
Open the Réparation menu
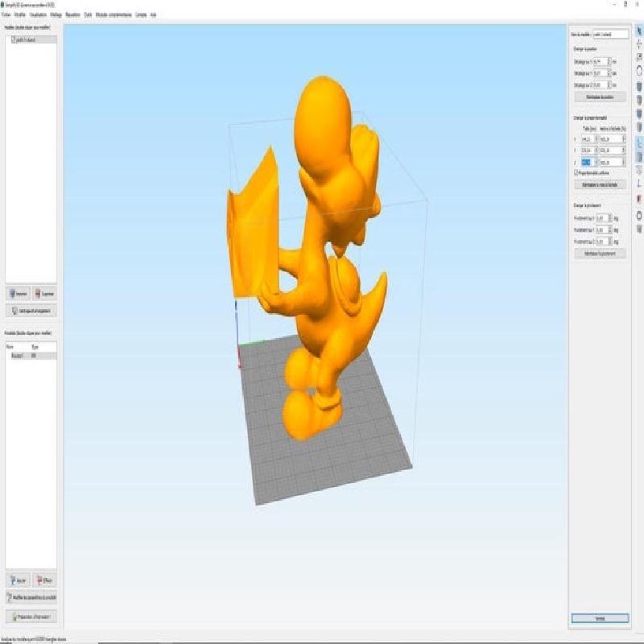(x=72, y=14)
